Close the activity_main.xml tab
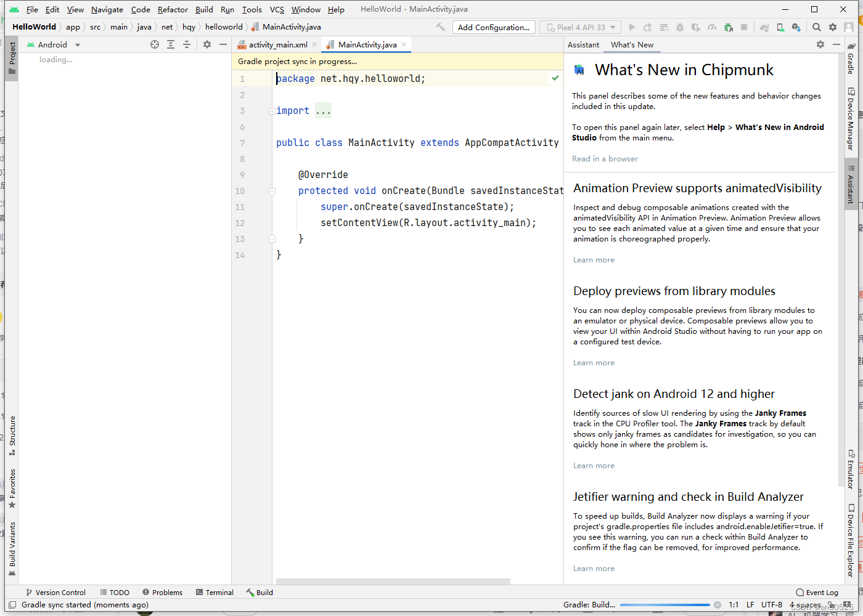The height and width of the screenshot is (616, 863). [x=314, y=44]
